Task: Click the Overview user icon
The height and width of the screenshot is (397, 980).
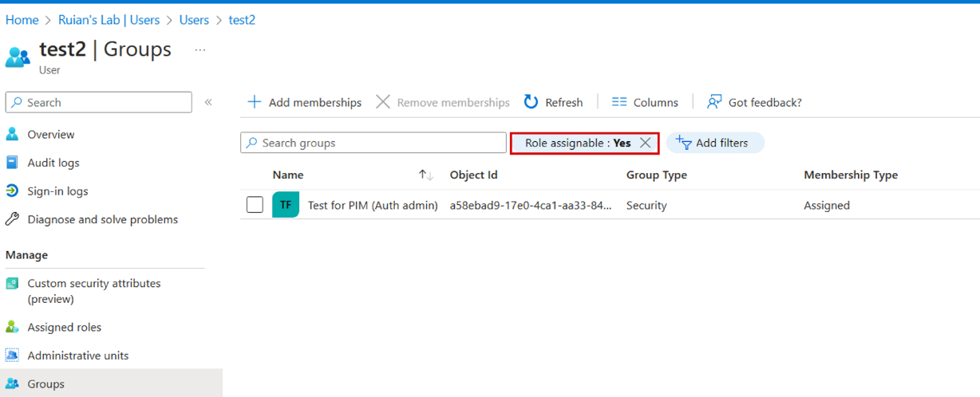Action: [x=12, y=135]
